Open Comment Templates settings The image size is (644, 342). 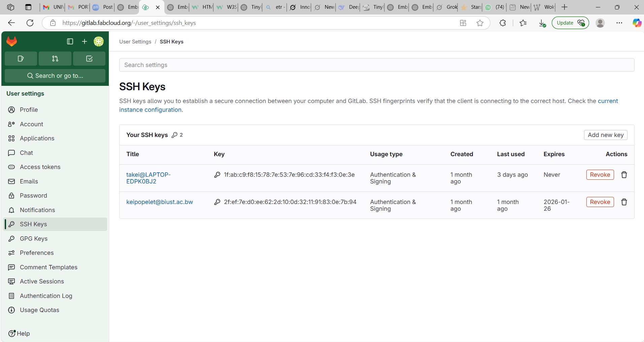tap(56, 267)
